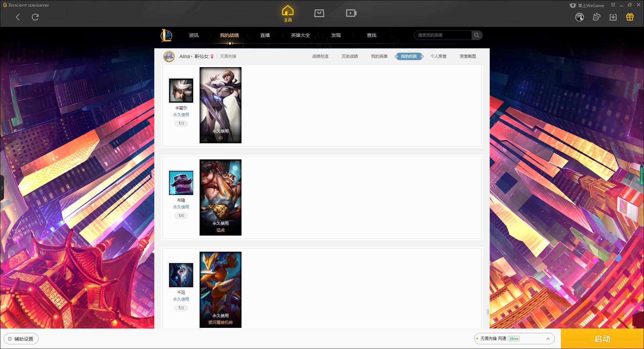Viewport: 644px width, 349px height.
Task: Click the page vertical scrollbar thumb
Action: pos(488,312)
